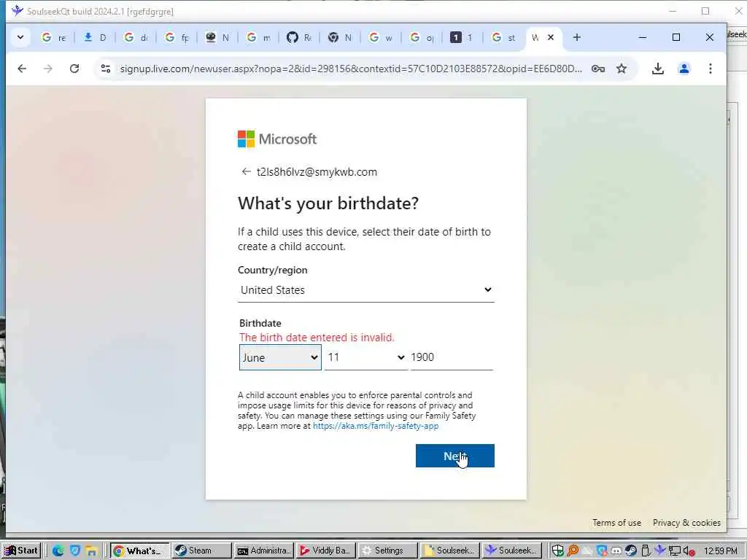Go back using the browser back arrow
Viewport: 747px width, 560px height.
point(22,69)
